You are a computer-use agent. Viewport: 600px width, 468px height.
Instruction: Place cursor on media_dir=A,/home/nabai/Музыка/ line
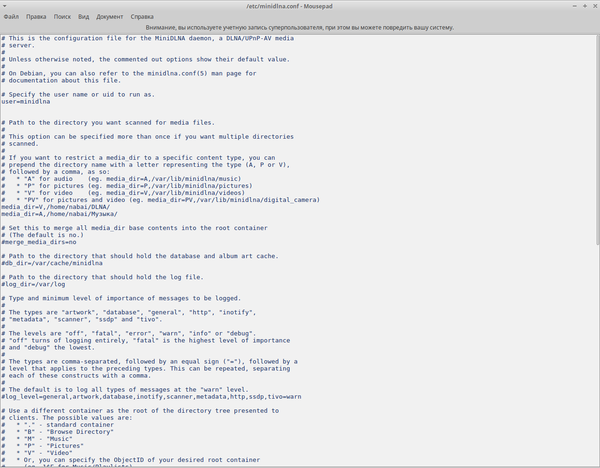coord(58,213)
